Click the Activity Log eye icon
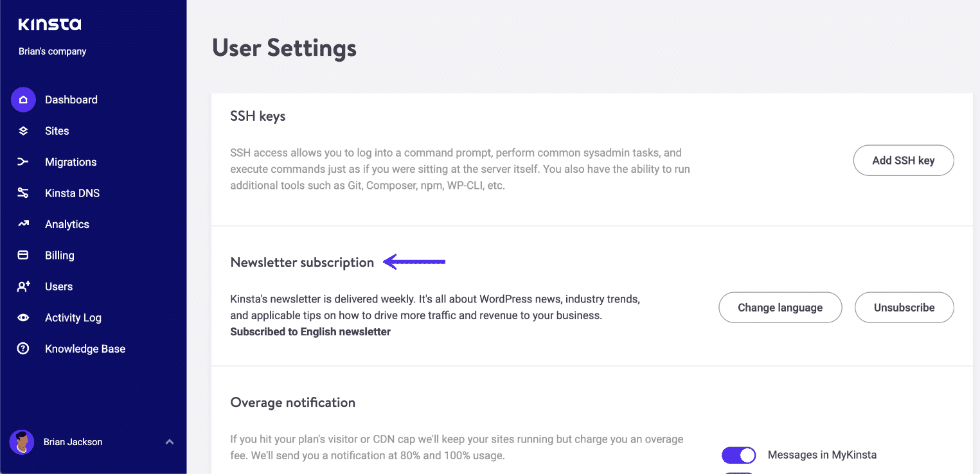980x474 pixels. click(23, 318)
